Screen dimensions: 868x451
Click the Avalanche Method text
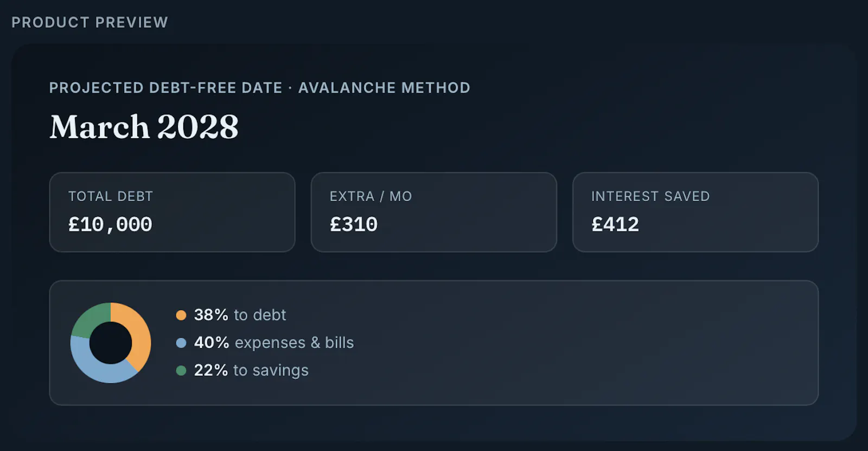click(384, 88)
